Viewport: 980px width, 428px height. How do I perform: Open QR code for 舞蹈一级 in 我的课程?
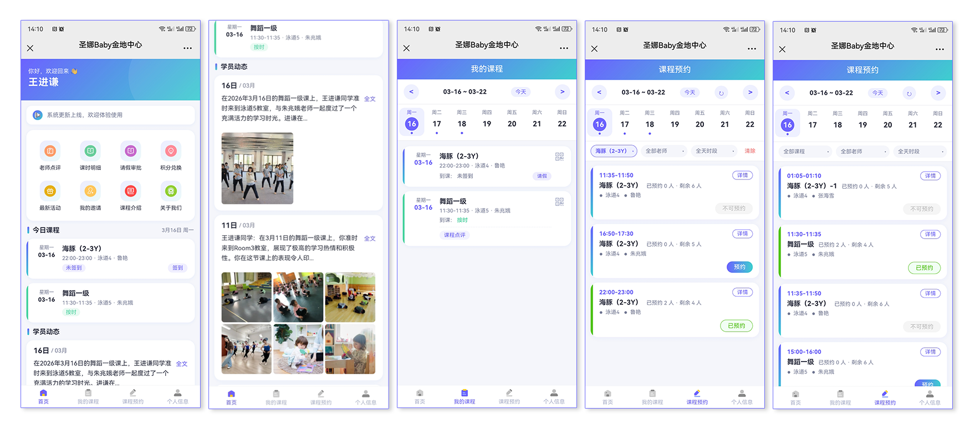coord(559,202)
